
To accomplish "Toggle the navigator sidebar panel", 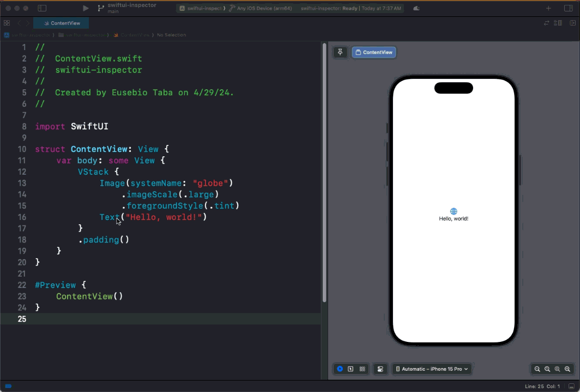I will click(42, 8).
